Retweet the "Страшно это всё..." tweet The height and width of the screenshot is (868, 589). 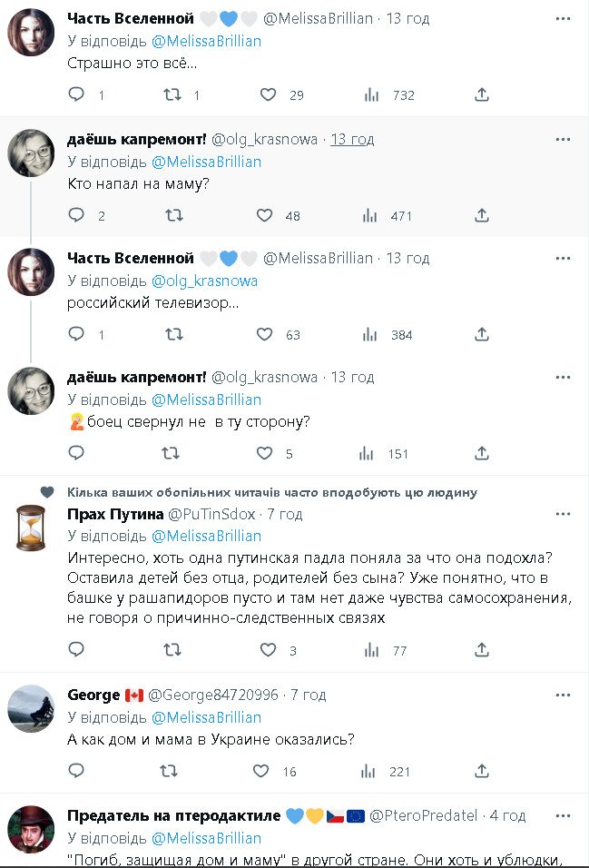coord(171,94)
